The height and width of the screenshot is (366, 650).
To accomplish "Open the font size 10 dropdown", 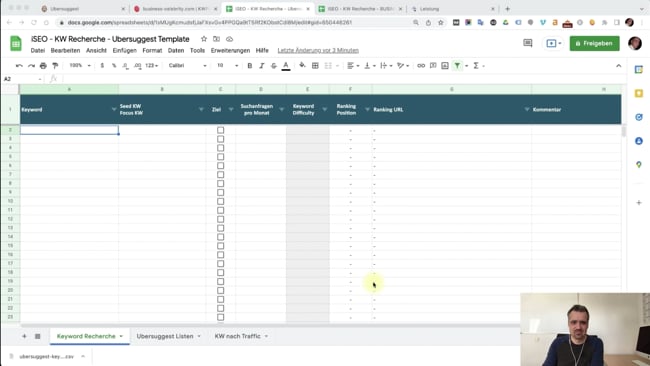I will pos(228,65).
